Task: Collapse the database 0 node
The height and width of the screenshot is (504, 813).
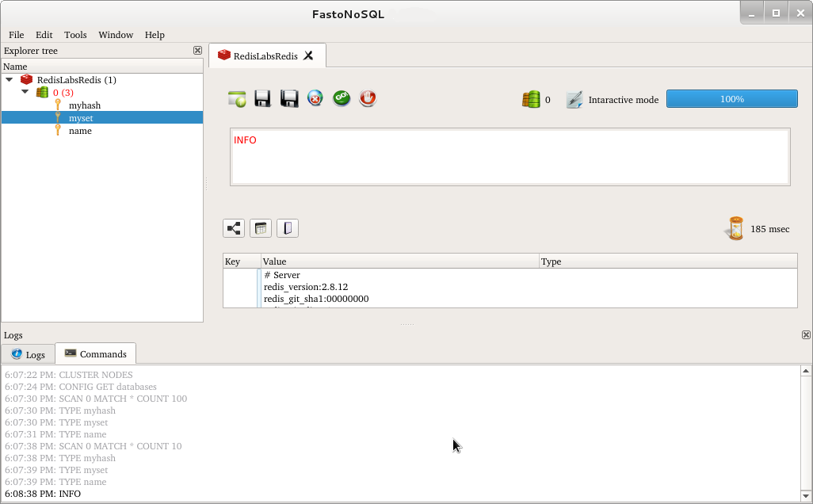Action: click(25, 92)
